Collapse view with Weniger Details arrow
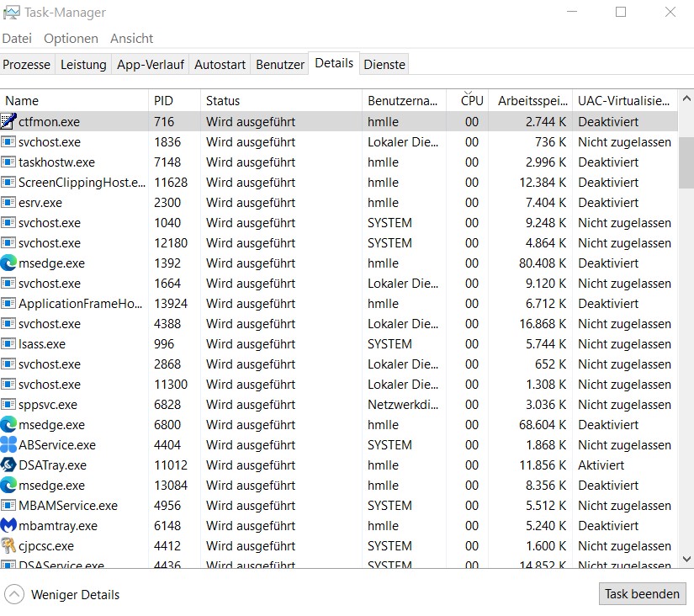 pyautogui.click(x=14, y=594)
